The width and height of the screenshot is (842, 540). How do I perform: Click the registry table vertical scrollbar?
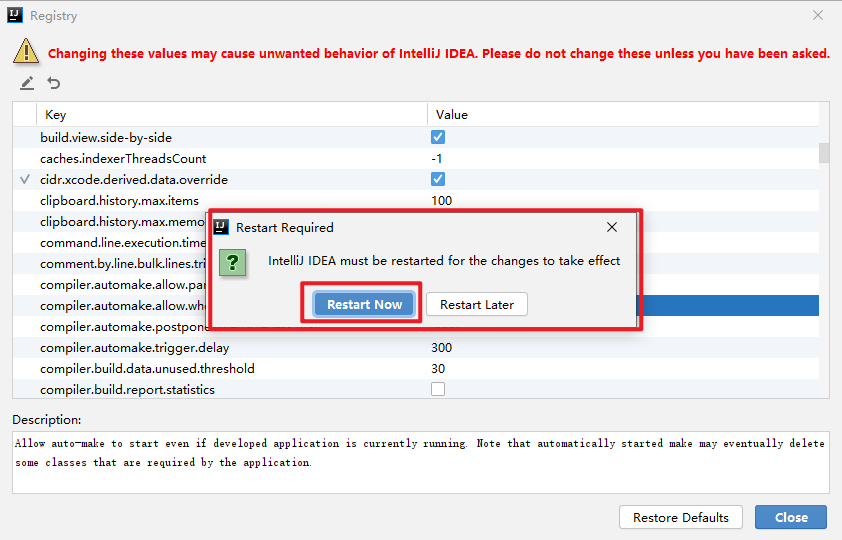pos(824,153)
